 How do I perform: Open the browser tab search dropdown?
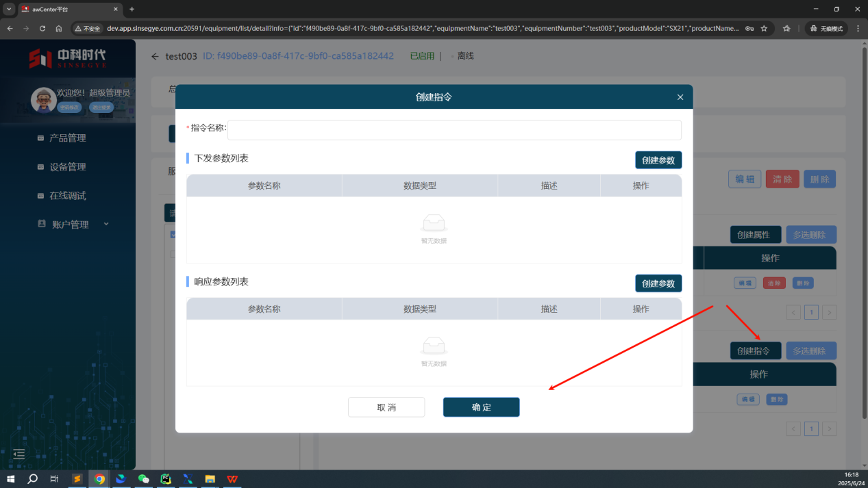click(9, 9)
